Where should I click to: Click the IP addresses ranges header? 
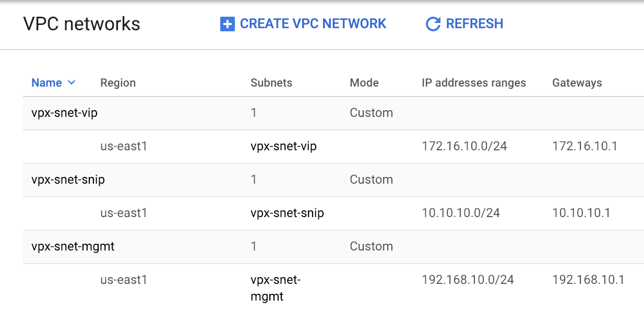tap(474, 82)
